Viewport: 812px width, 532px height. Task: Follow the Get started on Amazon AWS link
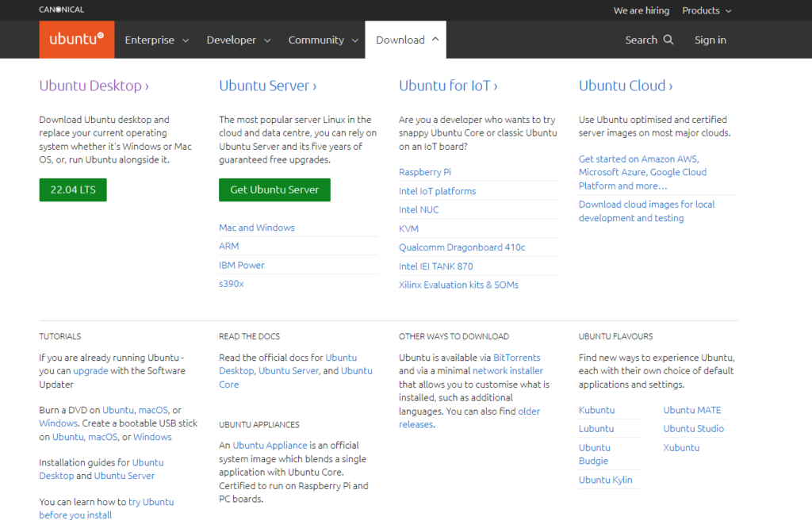click(642, 172)
